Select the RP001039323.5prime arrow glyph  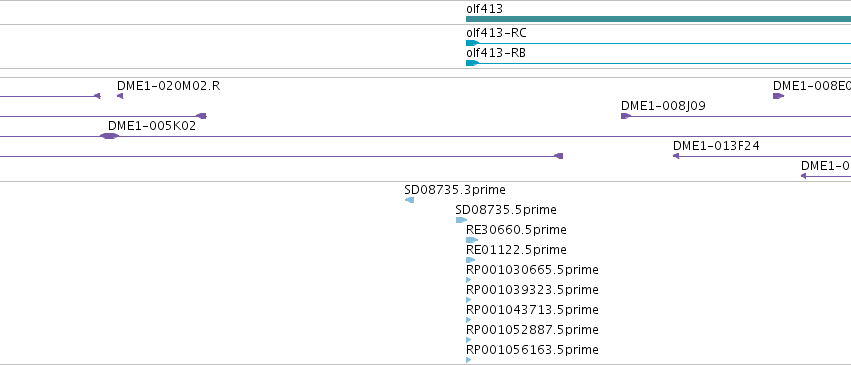click(x=468, y=300)
